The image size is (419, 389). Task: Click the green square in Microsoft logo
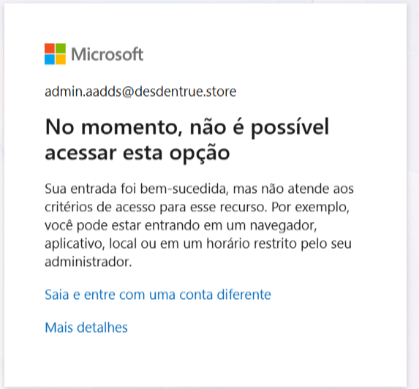[61, 48]
